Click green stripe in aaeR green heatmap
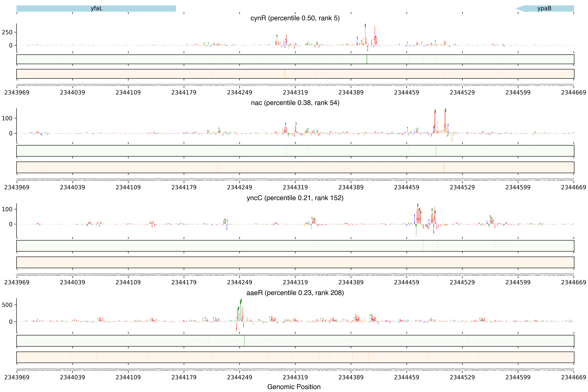The height and width of the screenshot is (392, 588). 244,341
